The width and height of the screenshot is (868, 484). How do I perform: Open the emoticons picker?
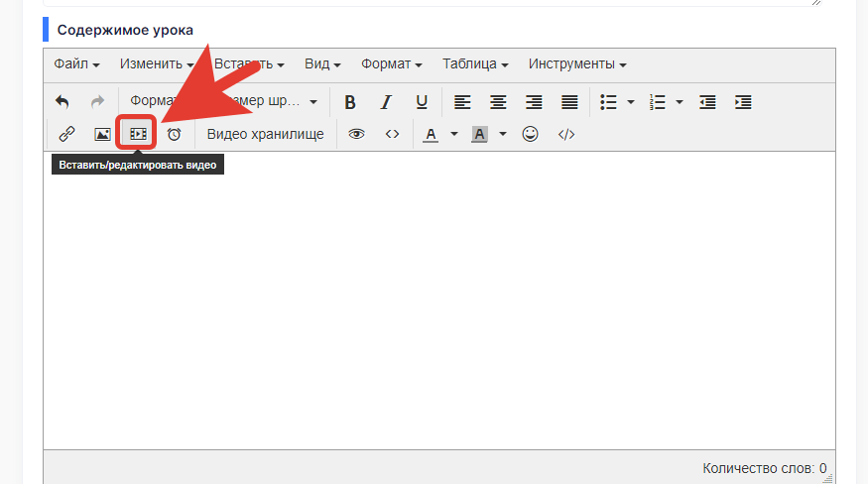(530, 134)
